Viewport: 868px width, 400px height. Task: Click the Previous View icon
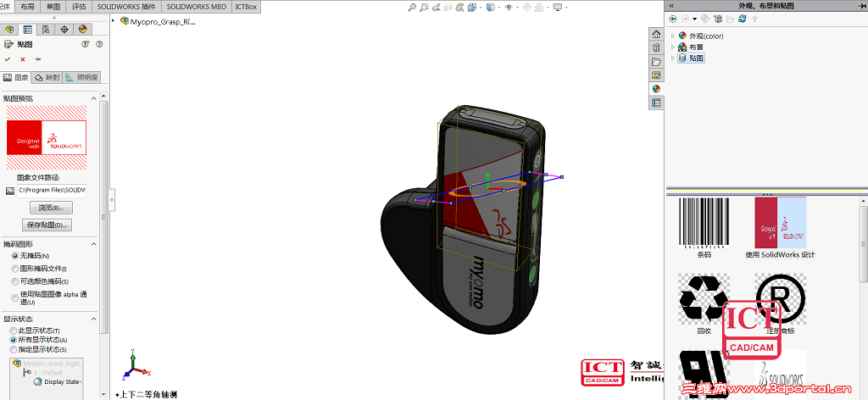point(437,8)
